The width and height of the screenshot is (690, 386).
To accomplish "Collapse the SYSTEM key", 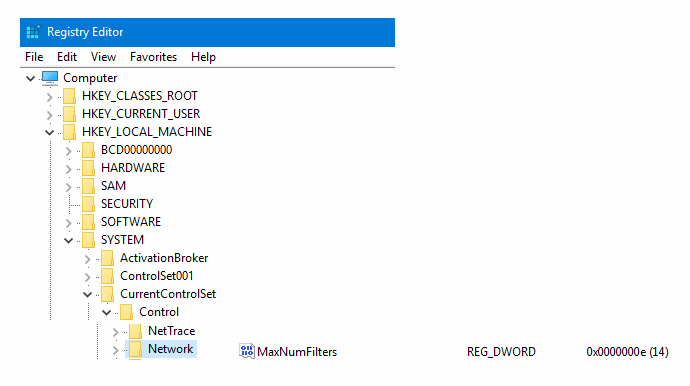I will pyautogui.click(x=69, y=241).
